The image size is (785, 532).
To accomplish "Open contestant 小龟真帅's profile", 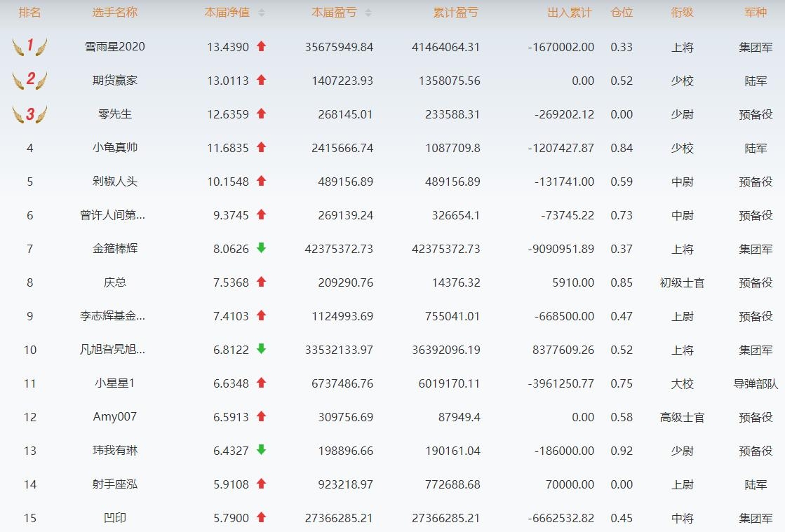I will click(x=114, y=148).
